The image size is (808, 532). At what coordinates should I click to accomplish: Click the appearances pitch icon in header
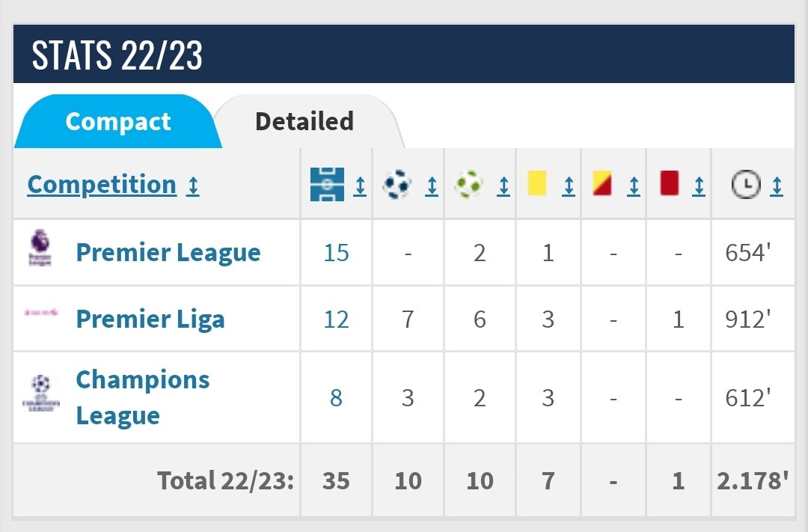click(327, 184)
